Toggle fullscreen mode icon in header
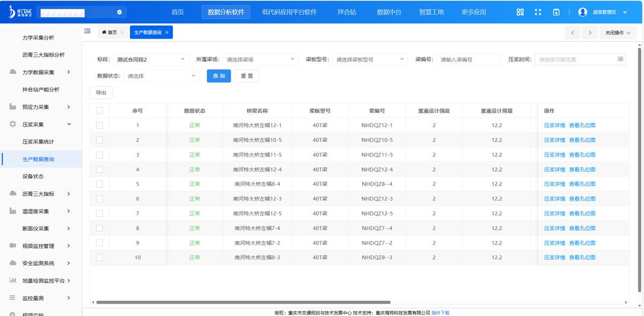644x316 pixels. [x=538, y=12]
